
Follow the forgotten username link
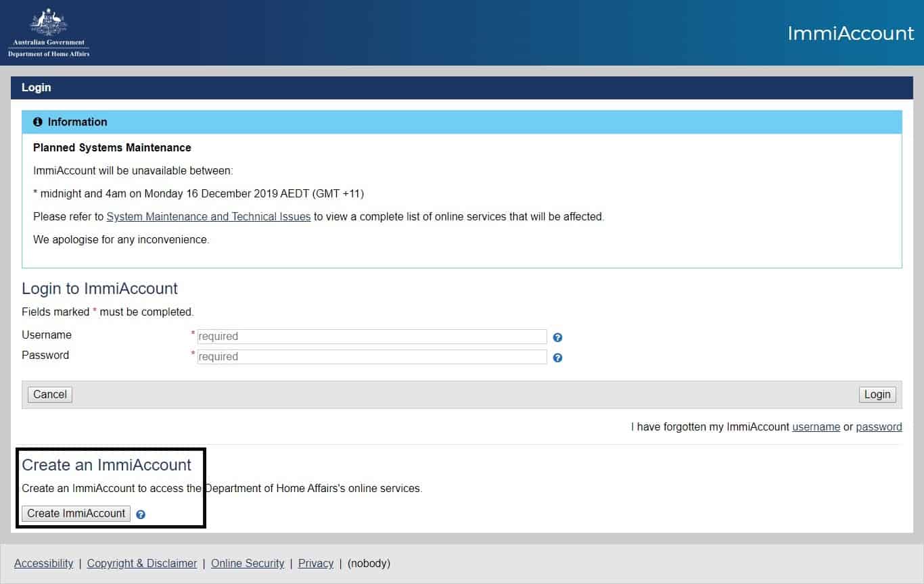pyautogui.click(x=816, y=427)
